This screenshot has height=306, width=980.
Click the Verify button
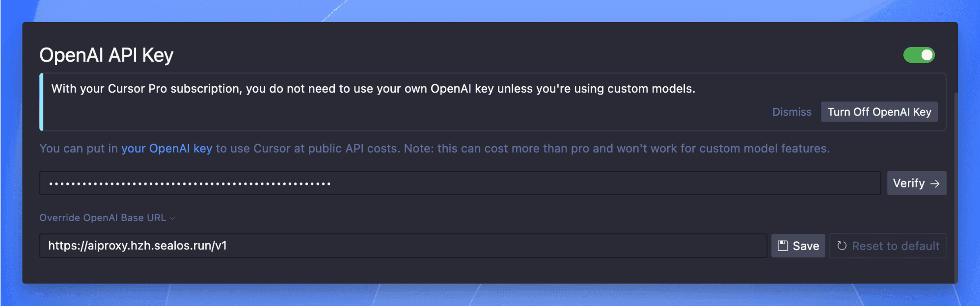point(916,183)
